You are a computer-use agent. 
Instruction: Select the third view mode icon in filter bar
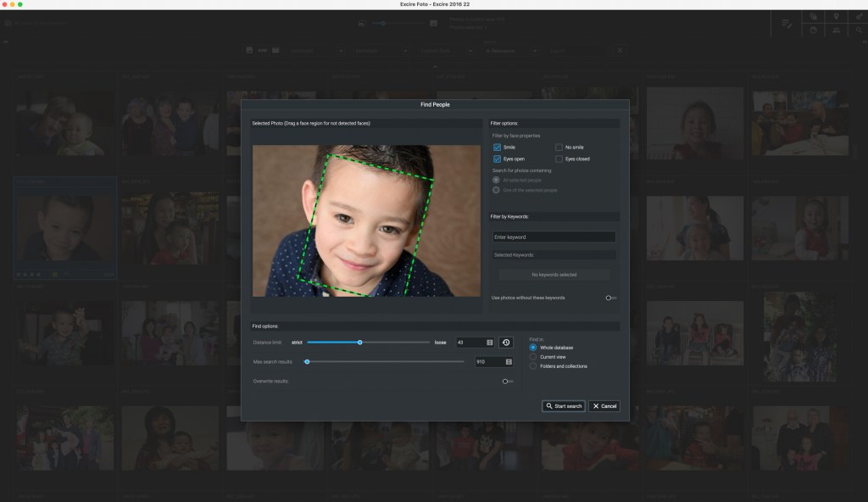click(x=275, y=50)
